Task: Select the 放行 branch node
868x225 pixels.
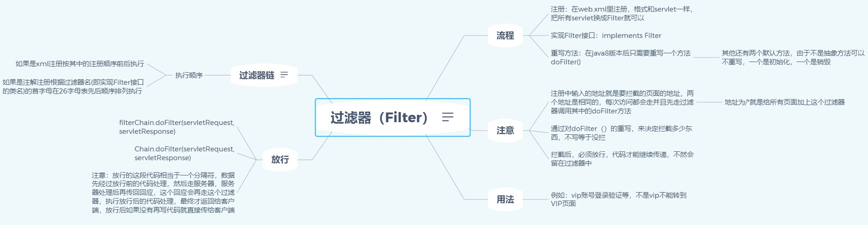Action: tap(280, 159)
